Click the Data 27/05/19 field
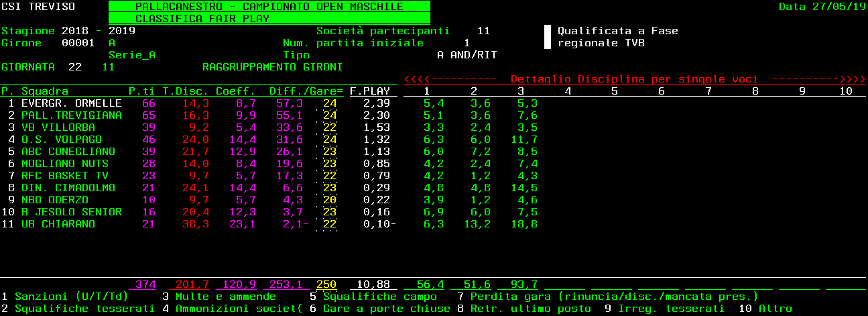Screen dimensions: 868x316 tap(822, 7)
